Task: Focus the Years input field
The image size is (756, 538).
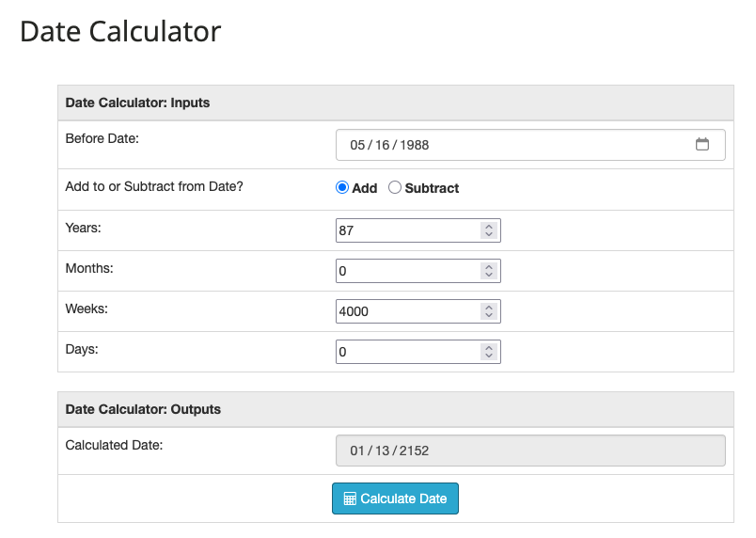Action: [x=418, y=230]
